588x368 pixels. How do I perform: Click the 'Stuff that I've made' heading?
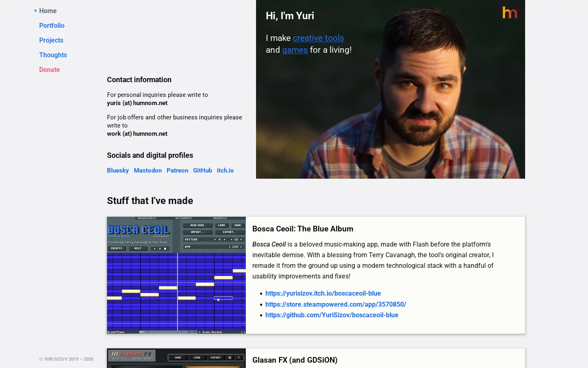150,201
